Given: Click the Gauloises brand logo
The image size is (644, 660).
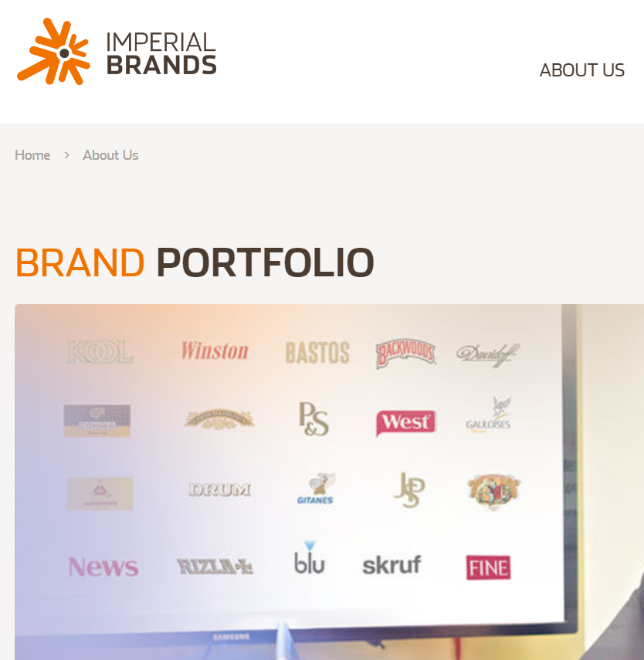Looking at the screenshot, I should (x=489, y=415).
